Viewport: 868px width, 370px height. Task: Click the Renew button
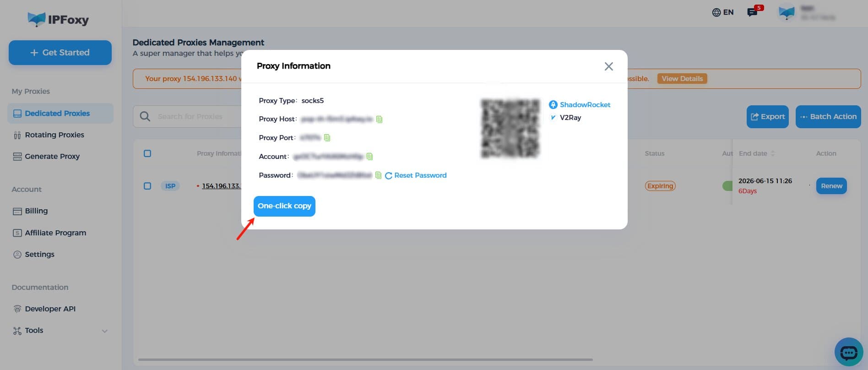click(831, 186)
